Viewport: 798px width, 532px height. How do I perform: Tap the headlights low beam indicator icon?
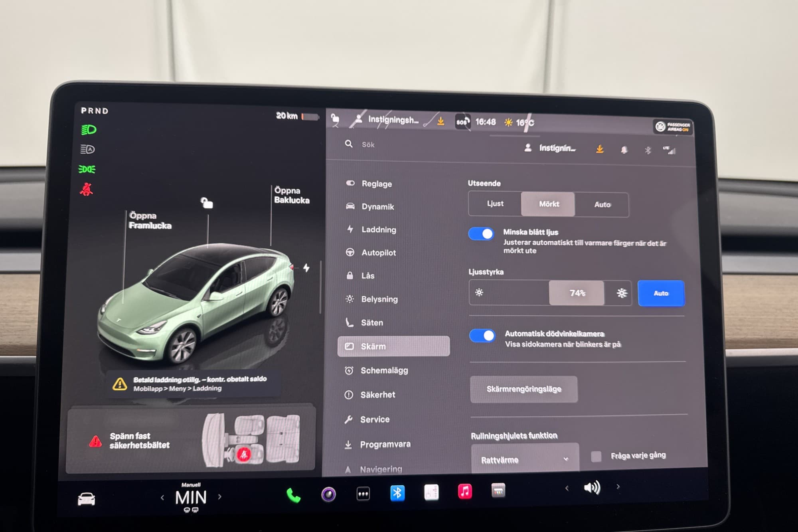point(89,130)
